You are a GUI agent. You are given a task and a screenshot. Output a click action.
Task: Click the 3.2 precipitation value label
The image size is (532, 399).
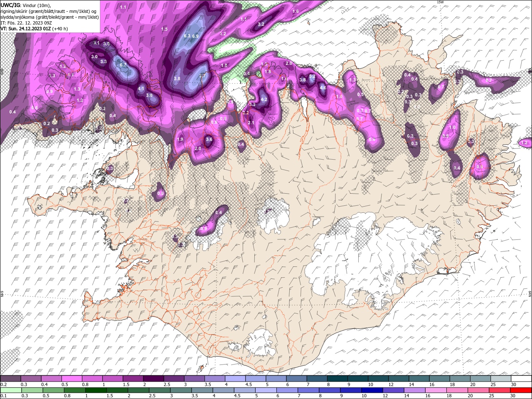coord(261,25)
